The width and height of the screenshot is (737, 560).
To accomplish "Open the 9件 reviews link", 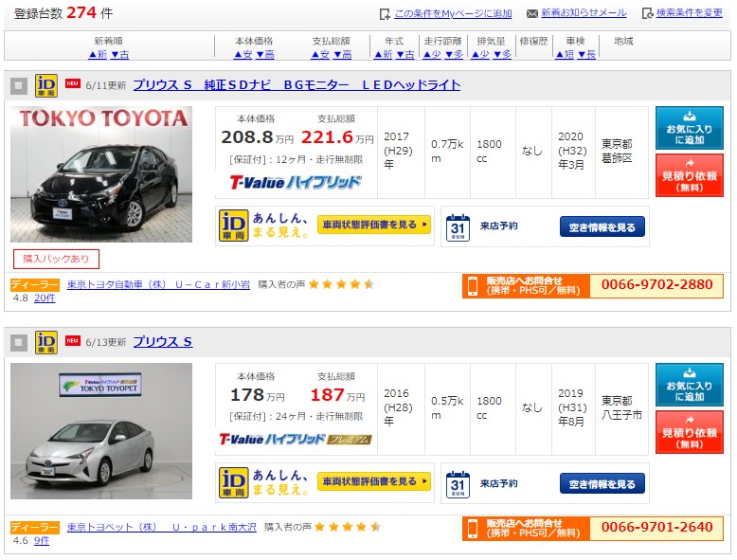I will click(x=42, y=541).
